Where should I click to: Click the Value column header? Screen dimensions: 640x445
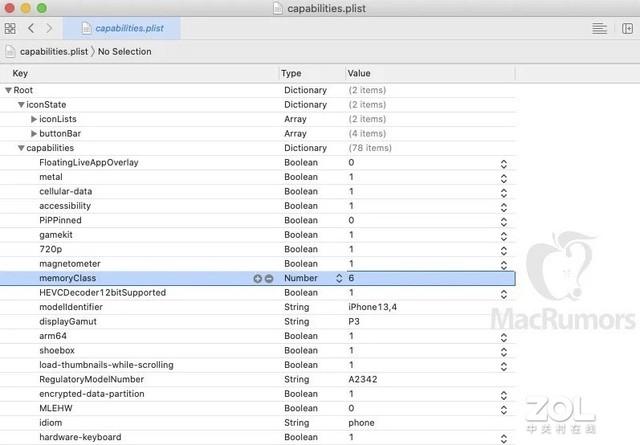point(359,73)
